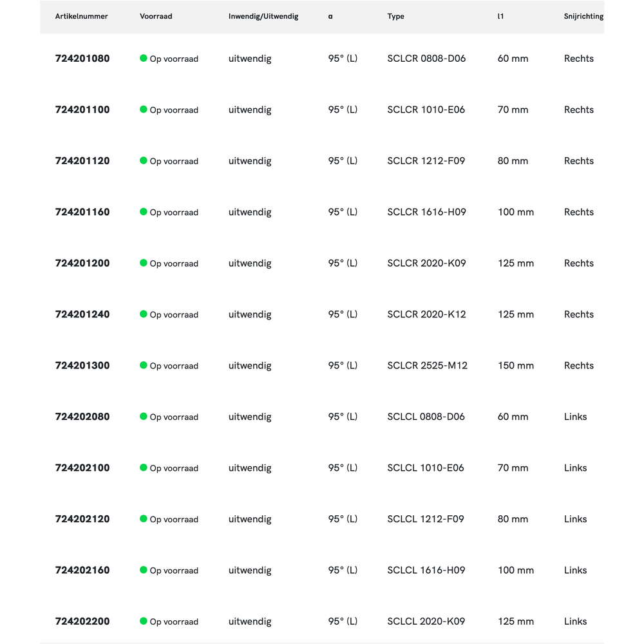Open article 724201240 link

point(82,314)
